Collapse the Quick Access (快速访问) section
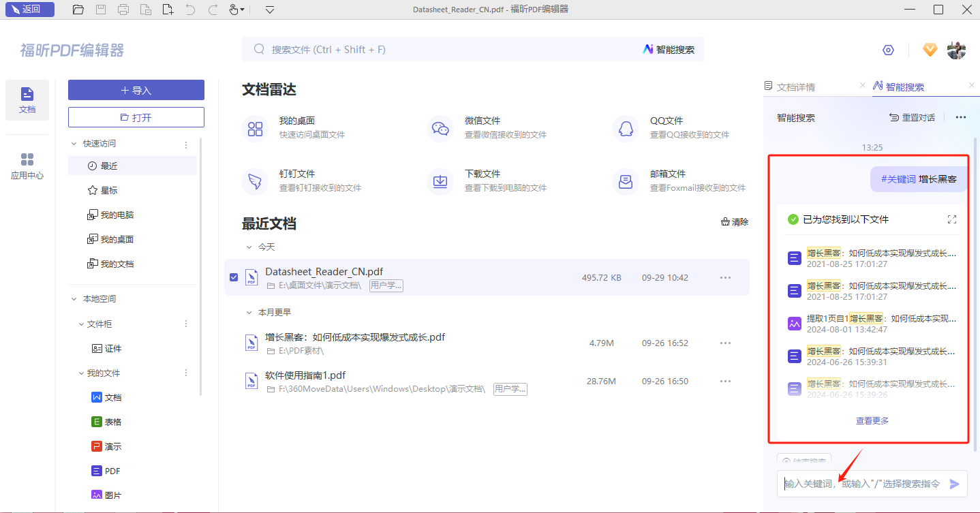Screen dimensions: 980x513 (x=74, y=144)
